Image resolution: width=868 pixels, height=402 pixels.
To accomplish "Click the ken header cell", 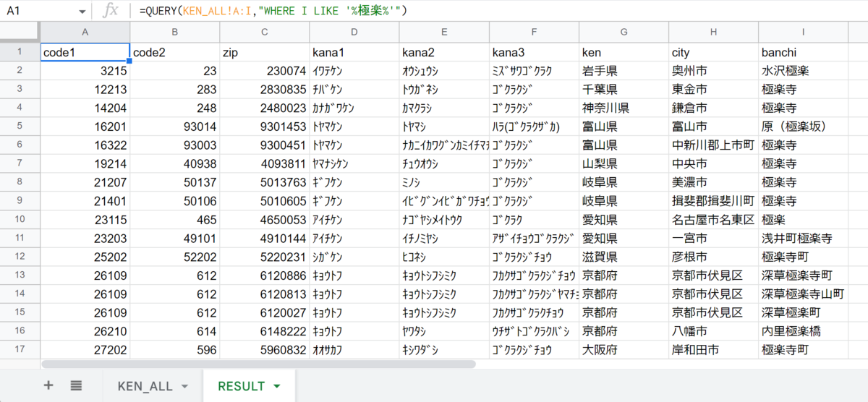I will [x=624, y=52].
